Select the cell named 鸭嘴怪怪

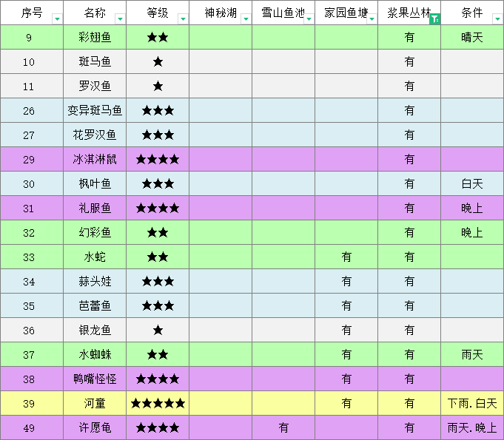[95, 379]
